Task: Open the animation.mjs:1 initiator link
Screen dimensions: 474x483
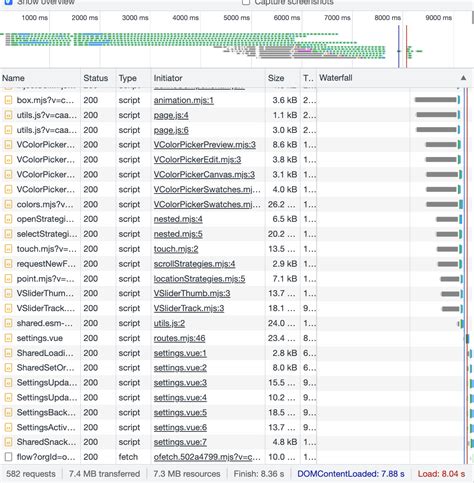Action: (184, 100)
